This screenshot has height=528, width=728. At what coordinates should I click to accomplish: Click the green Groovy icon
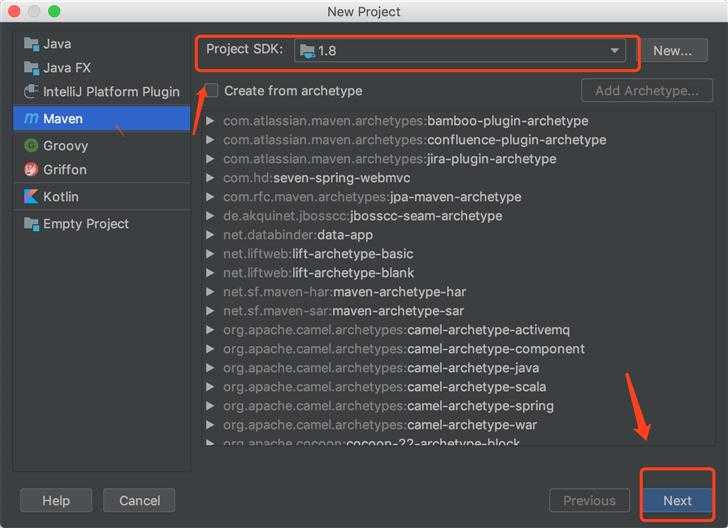[x=31, y=146]
